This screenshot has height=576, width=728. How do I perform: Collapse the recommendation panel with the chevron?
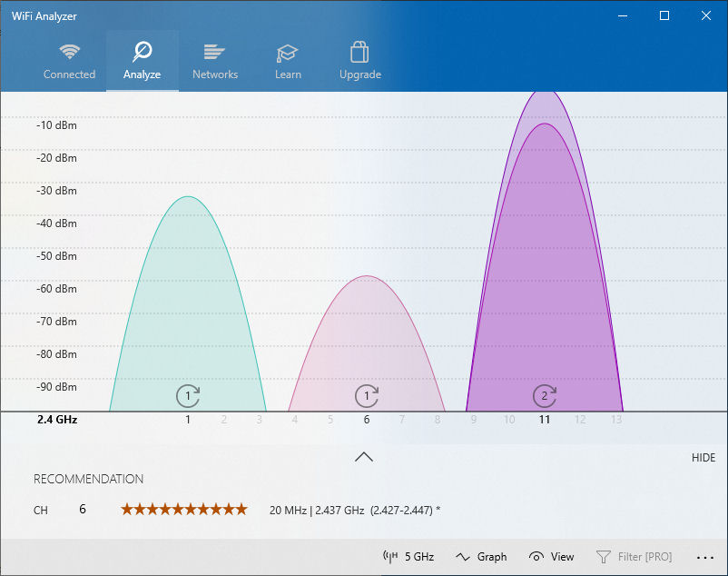364,456
